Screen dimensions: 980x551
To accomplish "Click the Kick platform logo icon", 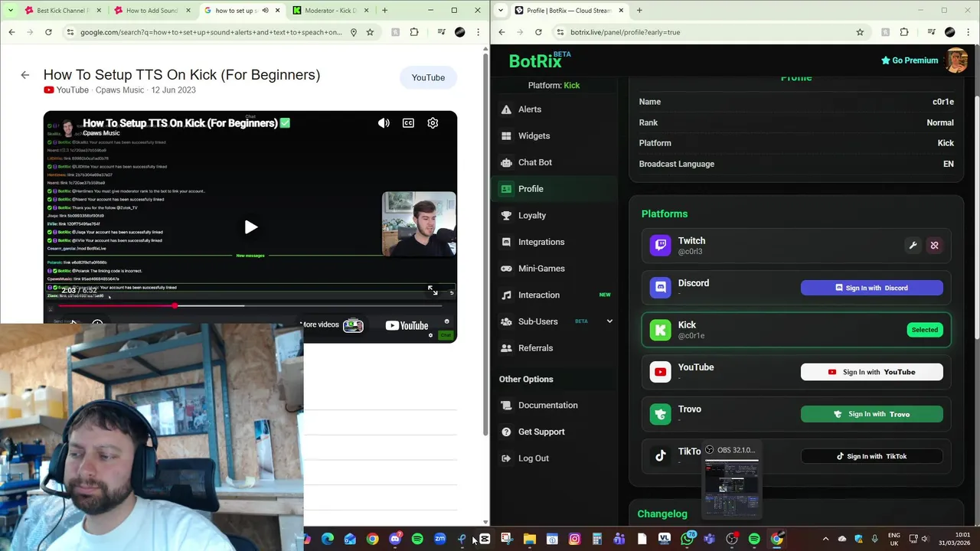I will [x=660, y=330].
